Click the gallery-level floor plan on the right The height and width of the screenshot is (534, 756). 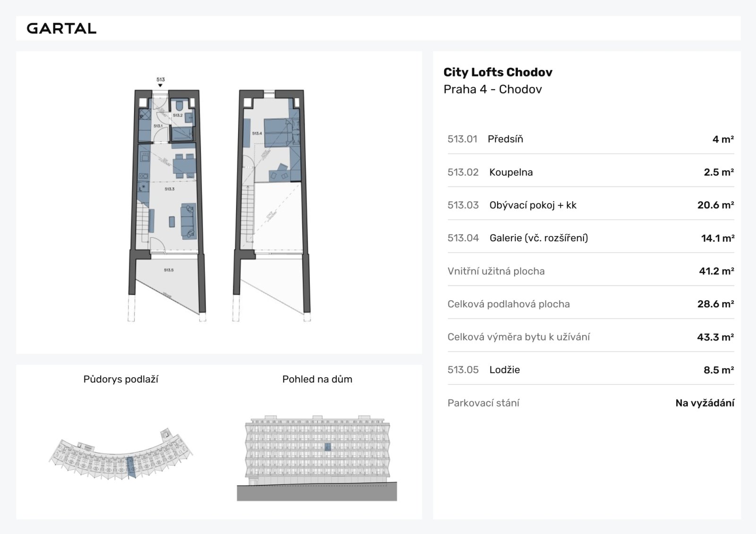[272, 205]
